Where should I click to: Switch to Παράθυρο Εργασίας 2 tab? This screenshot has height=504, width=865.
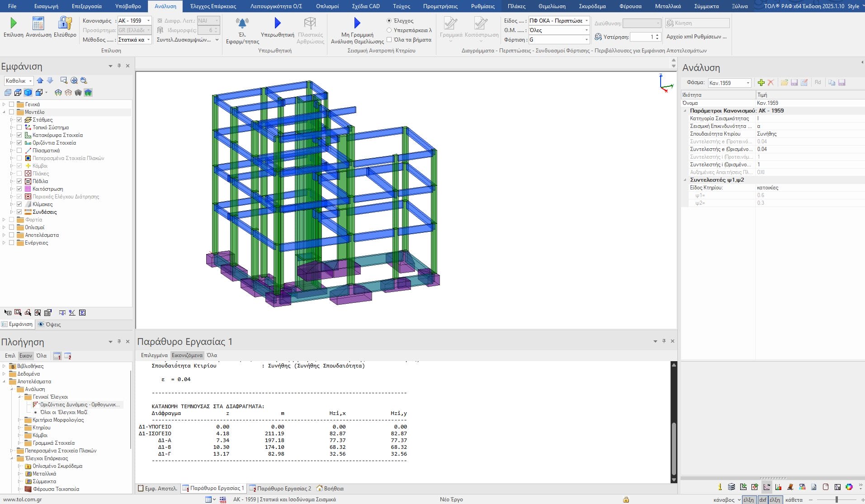[280, 488]
